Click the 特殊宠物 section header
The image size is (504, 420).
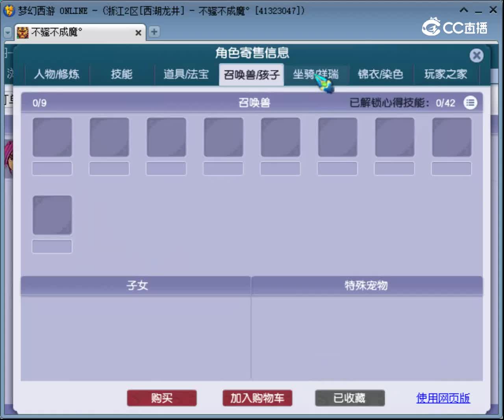[x=367, y=285]
